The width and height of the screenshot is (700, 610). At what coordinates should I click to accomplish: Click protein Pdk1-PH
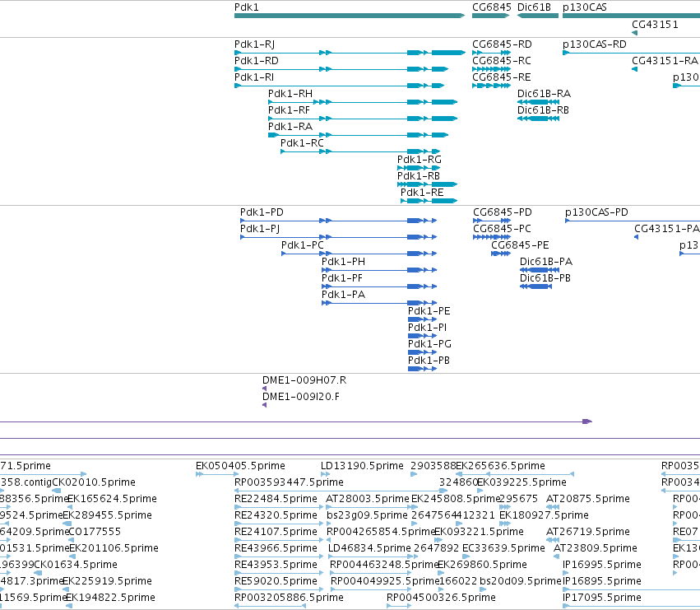tap(379, 270)
